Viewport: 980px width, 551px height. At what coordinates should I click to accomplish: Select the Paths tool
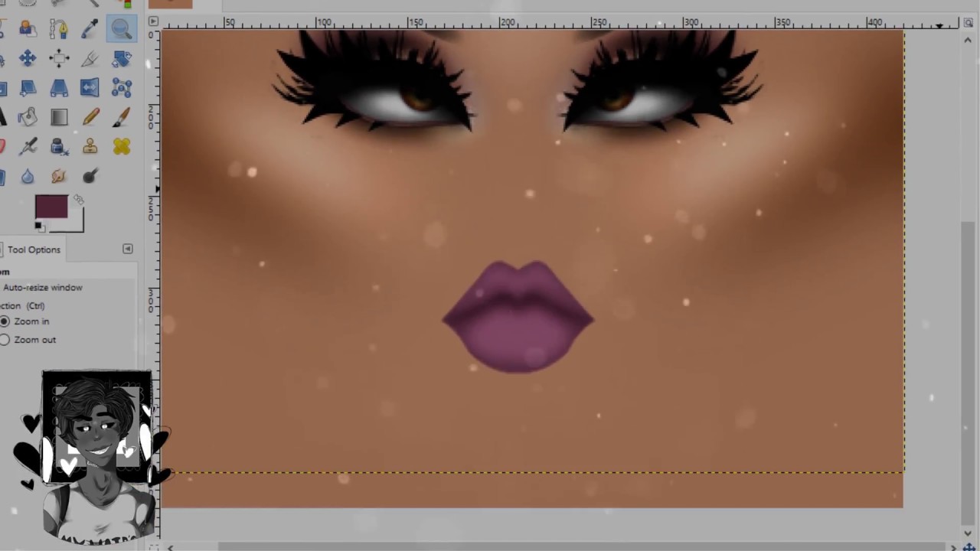[59, 28]
